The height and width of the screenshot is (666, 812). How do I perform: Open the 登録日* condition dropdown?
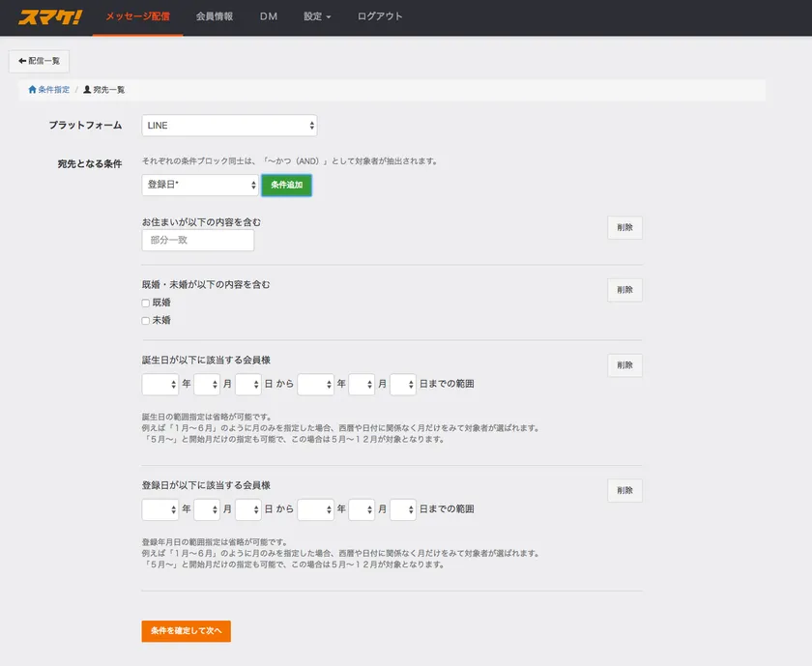click(x=200, y=185)
